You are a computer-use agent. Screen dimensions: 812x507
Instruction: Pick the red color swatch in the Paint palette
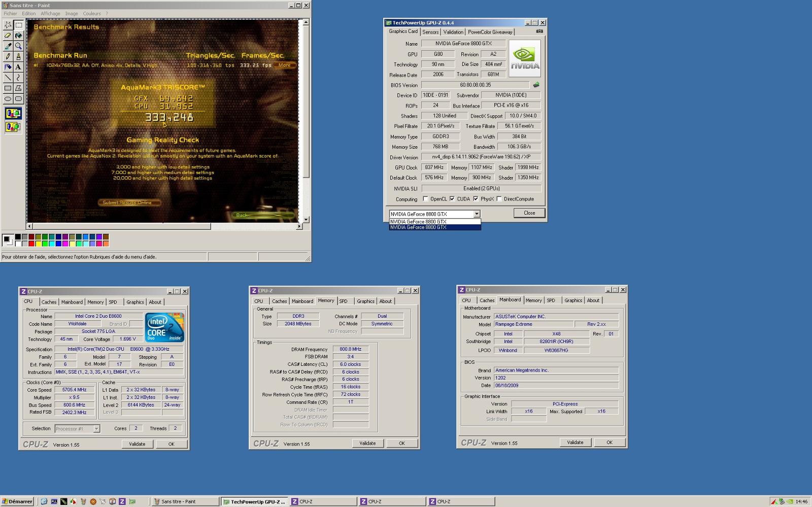coord(31,244)
